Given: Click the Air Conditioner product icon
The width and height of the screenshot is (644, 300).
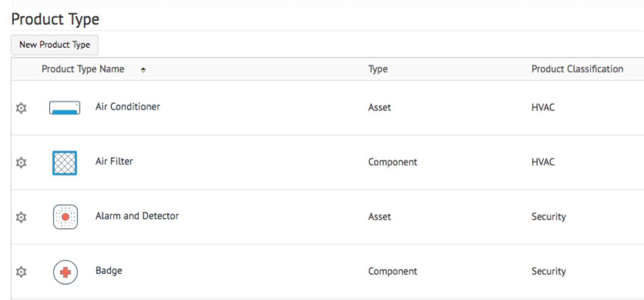Looking at the screenshot, I should click(x=65, y=108).
